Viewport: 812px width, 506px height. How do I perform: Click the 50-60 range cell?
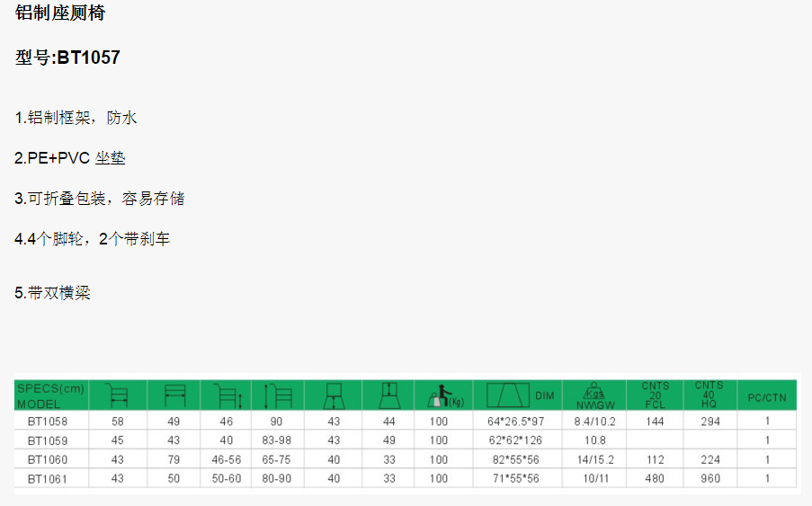pos(227,478)
